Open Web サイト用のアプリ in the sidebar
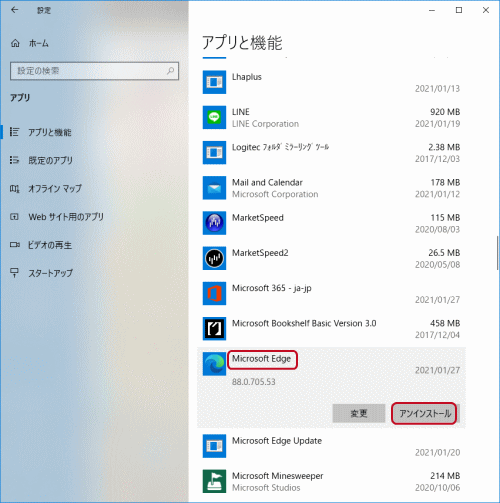This screenshot has width=500, height=503. tap(66, 217)
